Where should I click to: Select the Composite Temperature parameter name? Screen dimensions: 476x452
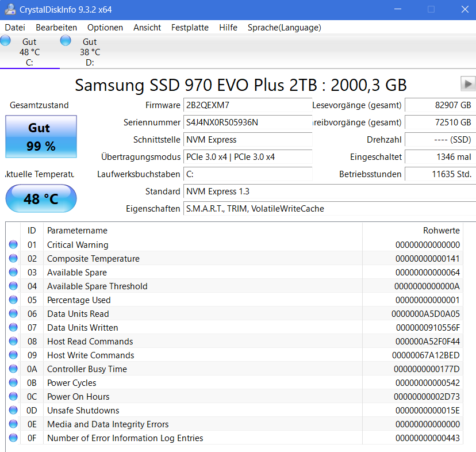coord(93,259)
